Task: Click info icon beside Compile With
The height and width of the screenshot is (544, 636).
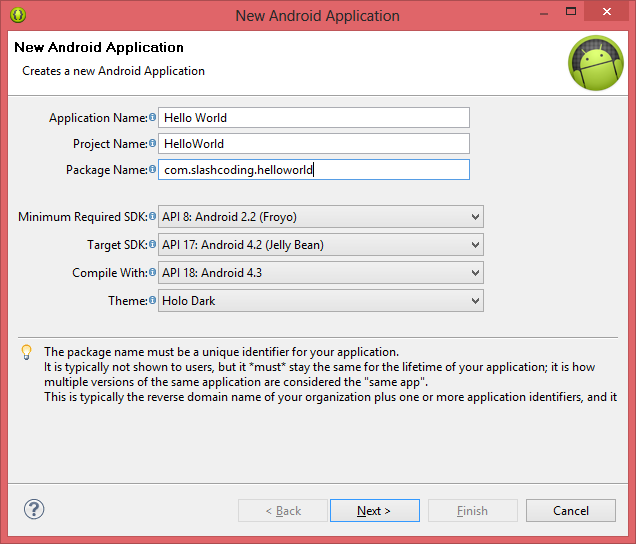Action: [x=152, y=272]
